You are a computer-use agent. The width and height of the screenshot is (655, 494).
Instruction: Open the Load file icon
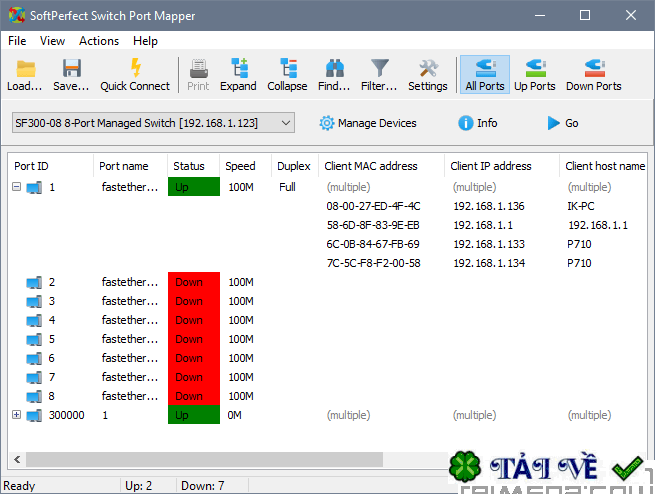[x=25, y=75]
